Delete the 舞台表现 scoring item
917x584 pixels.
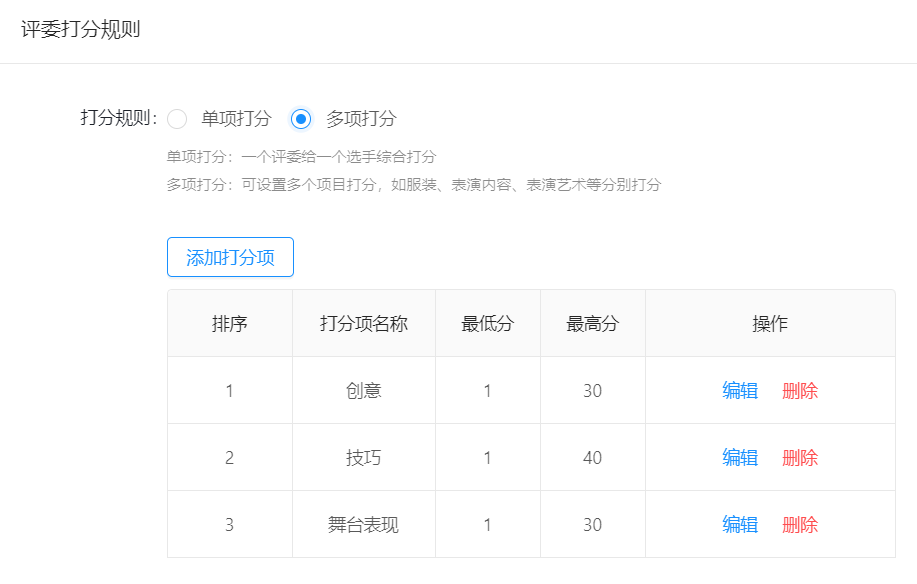click(x=800, y=524)
